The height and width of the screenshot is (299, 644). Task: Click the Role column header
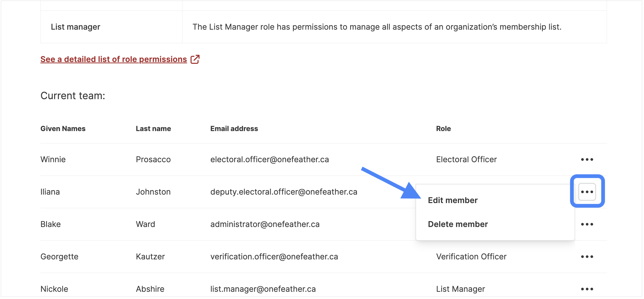[x=443, y=129]
